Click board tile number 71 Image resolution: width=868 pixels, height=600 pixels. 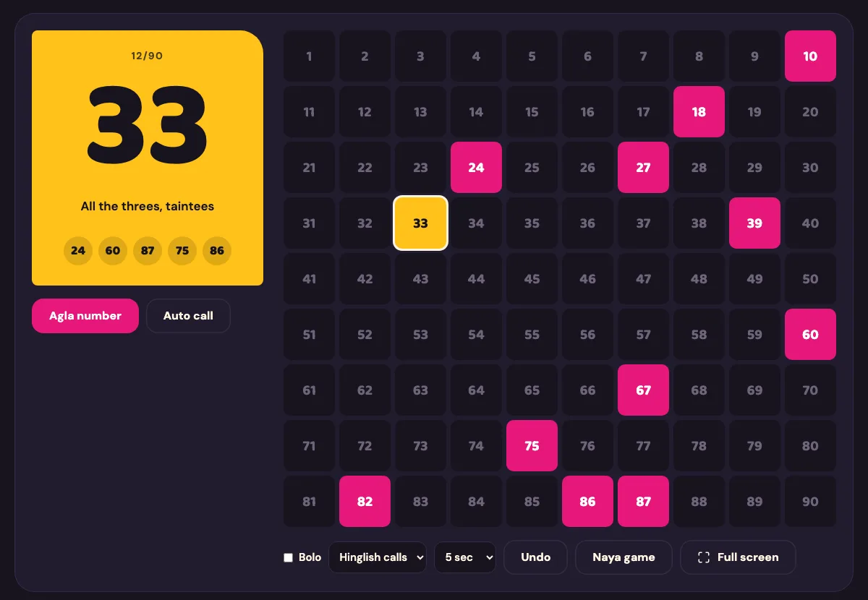(x=309, y=446)
